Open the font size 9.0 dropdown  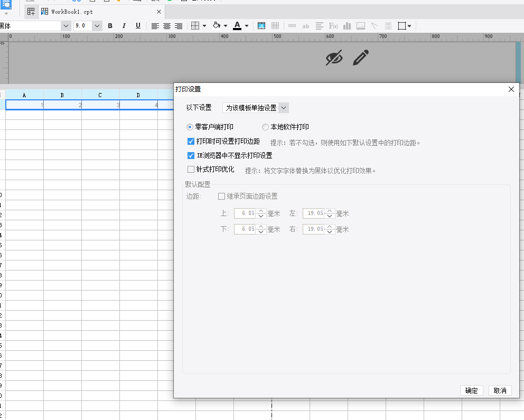(97, 26)
